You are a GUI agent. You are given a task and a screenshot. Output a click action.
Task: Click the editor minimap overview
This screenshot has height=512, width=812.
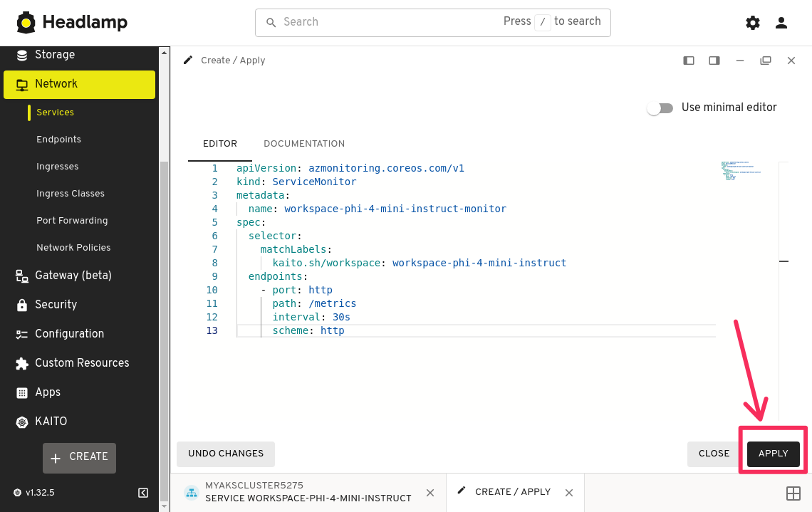[x=741, y=172]
